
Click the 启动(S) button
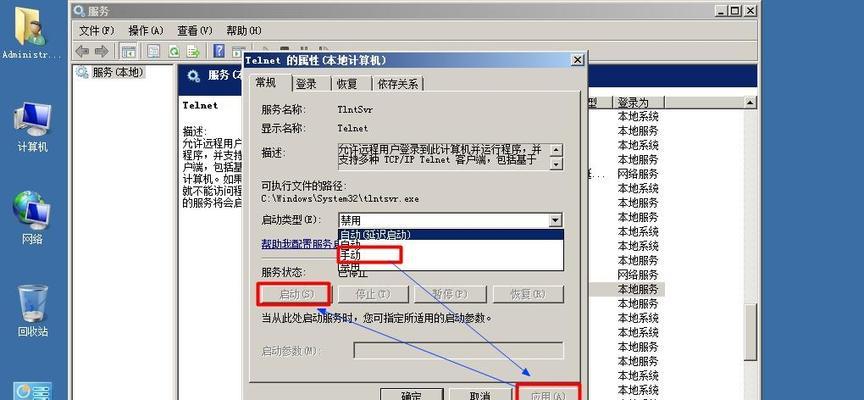pyautogui.click(x=294, y=294)
